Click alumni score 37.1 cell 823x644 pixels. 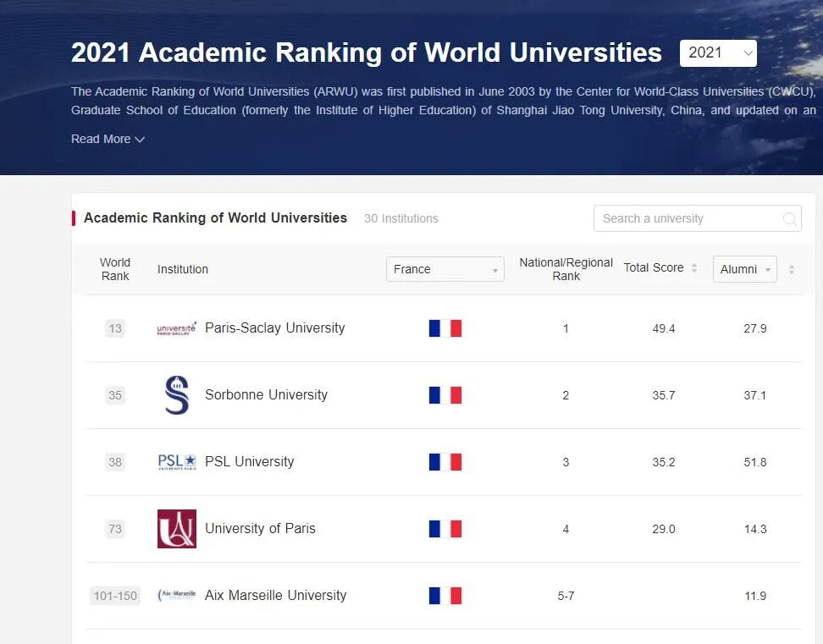point(754,395)
